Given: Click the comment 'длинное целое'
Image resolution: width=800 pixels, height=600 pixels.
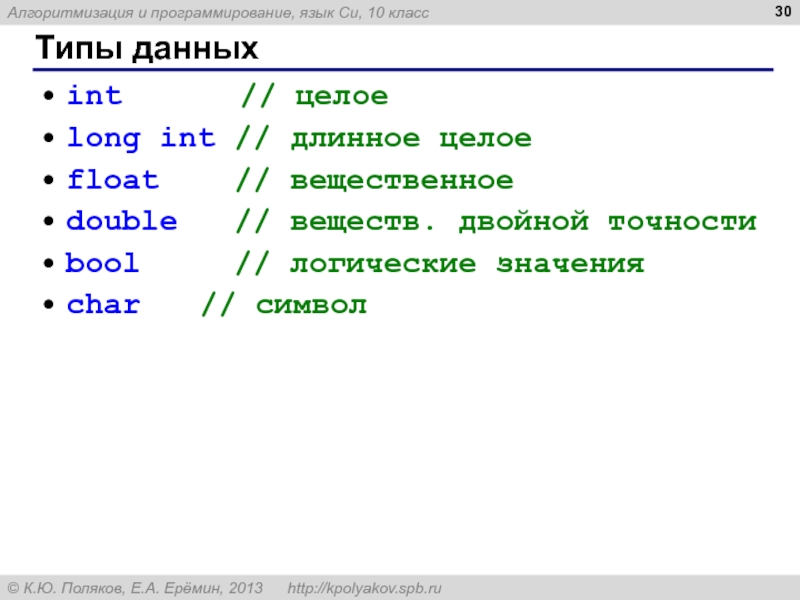Looking at the screenshot, I should click(x=411, y=139).
